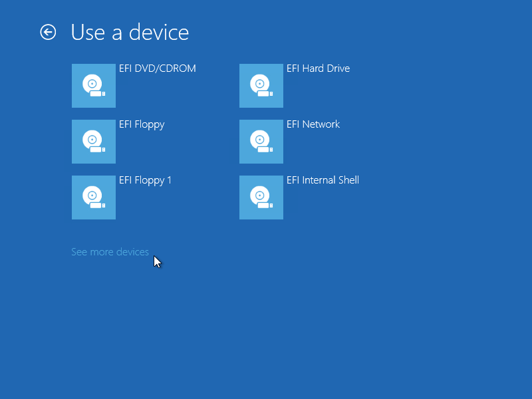Go back using the circled arrow icon
The image size is (532, 399).
point(48,33)
